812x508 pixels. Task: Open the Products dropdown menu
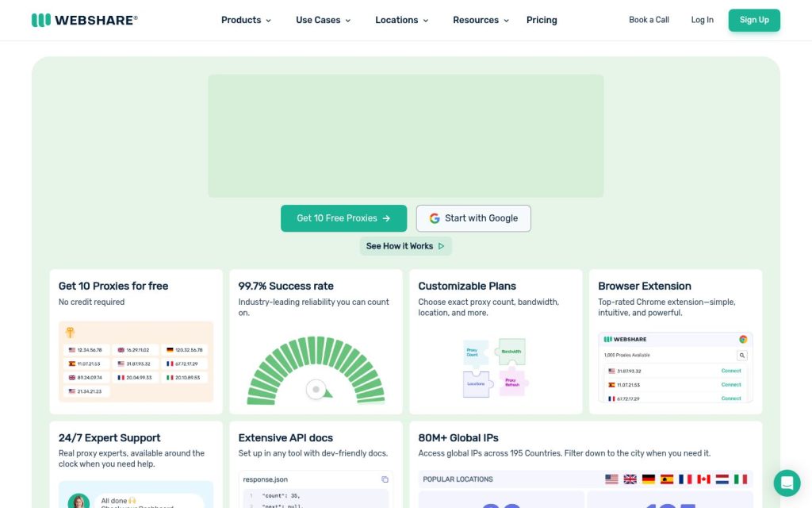[x=246, y=20]
